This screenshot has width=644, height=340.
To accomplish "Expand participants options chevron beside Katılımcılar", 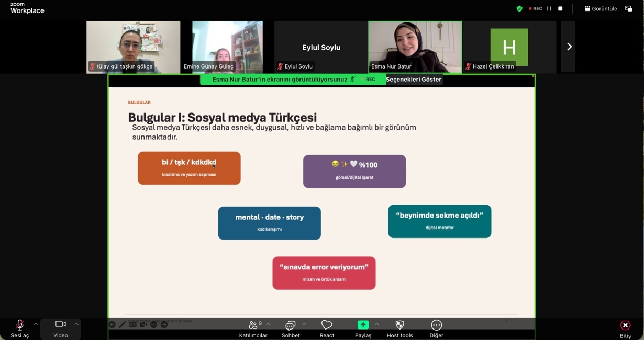I will (269, 324).
